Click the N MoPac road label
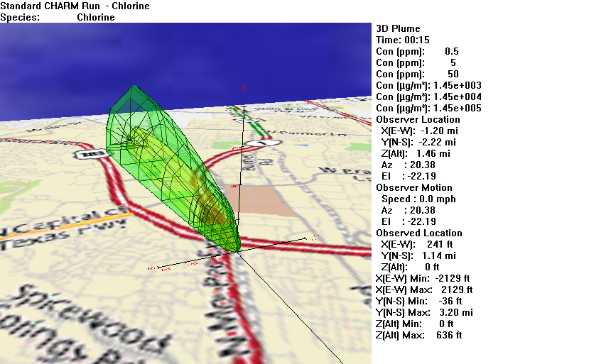 point(213,298)
